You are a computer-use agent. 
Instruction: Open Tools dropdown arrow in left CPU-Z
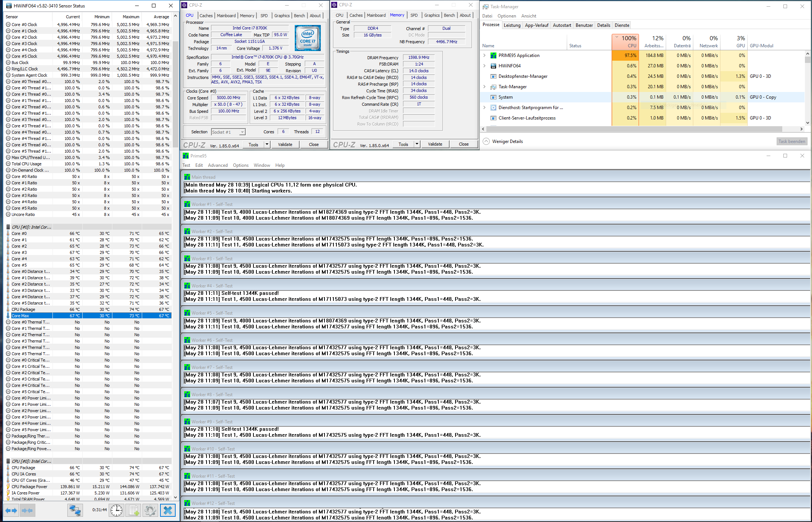pos(267,144)
